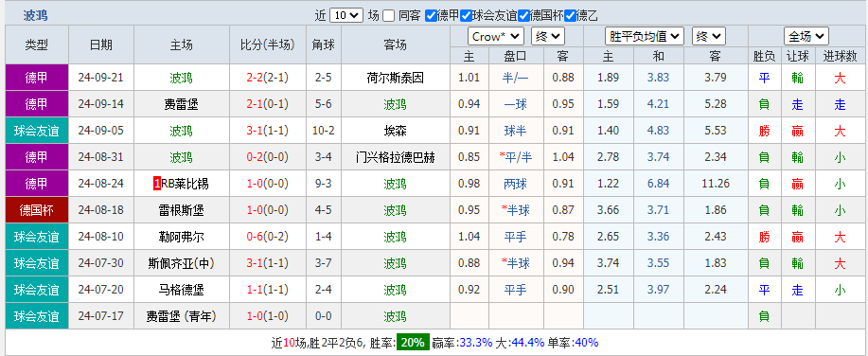The height and width of the screenshot is (356, 868).
Task: Click score 2-1(0-1) on 24-09-14
Action: coord(268,104)
